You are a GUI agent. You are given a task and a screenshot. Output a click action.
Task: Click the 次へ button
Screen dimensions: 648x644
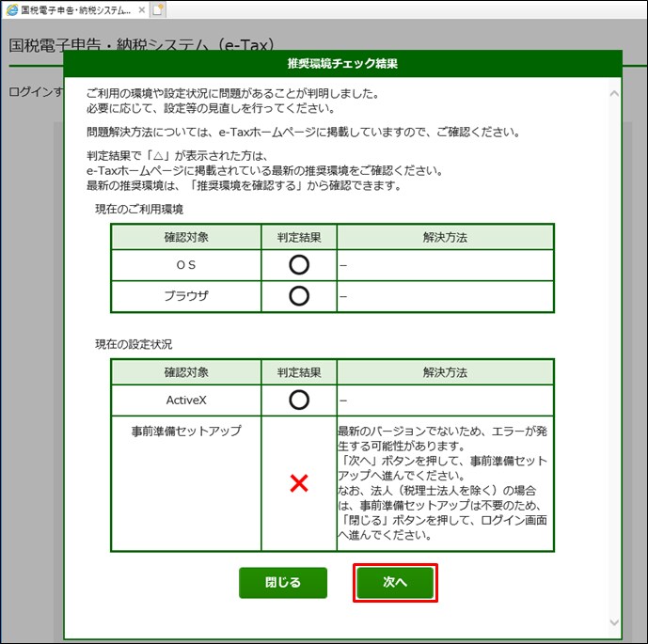[395, 583]
